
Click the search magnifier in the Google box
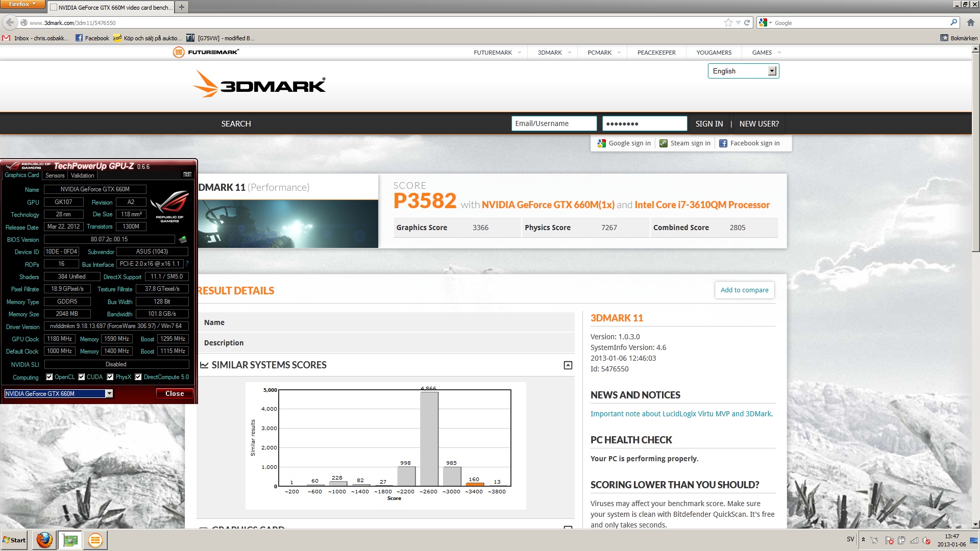[x=953, y=22]
